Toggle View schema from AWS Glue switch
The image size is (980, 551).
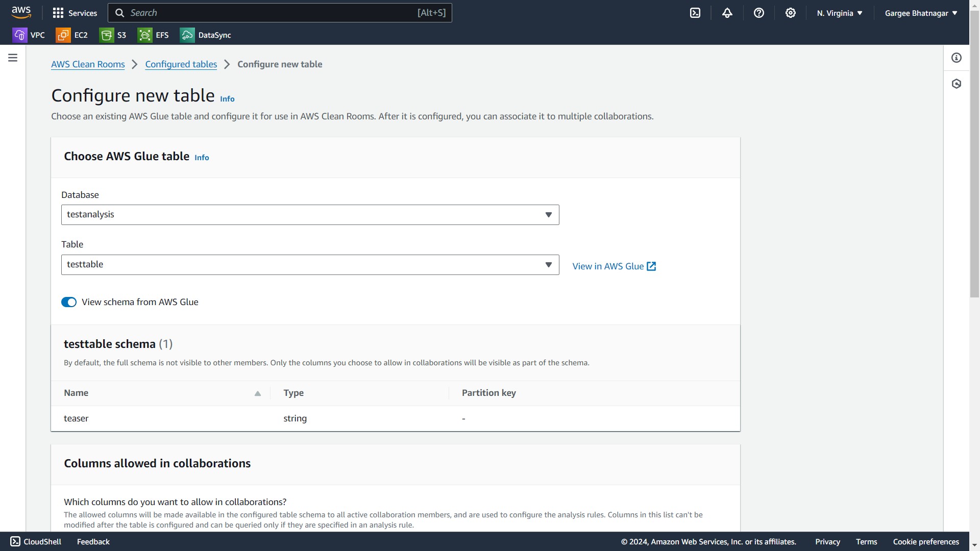pyautogui.click(x=69, y=302)
